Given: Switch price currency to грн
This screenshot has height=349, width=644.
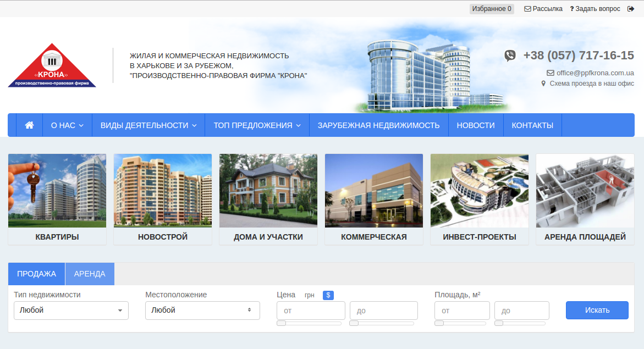Looking at the screenshot, I should pyautogui.click(x=309, y=295).
